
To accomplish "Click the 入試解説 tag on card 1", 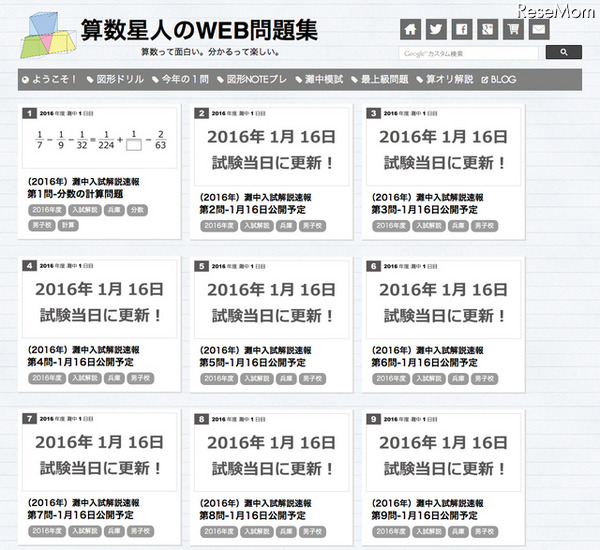I will pos(85,210).
